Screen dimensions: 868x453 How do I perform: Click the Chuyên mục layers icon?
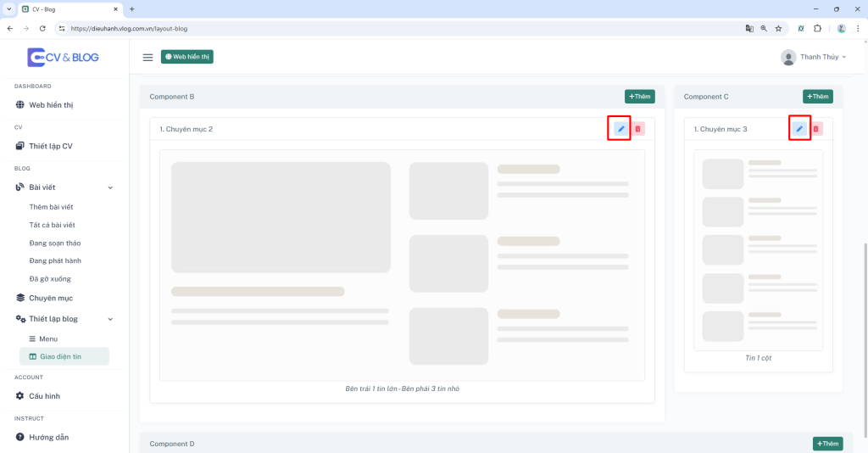[20, 298]
